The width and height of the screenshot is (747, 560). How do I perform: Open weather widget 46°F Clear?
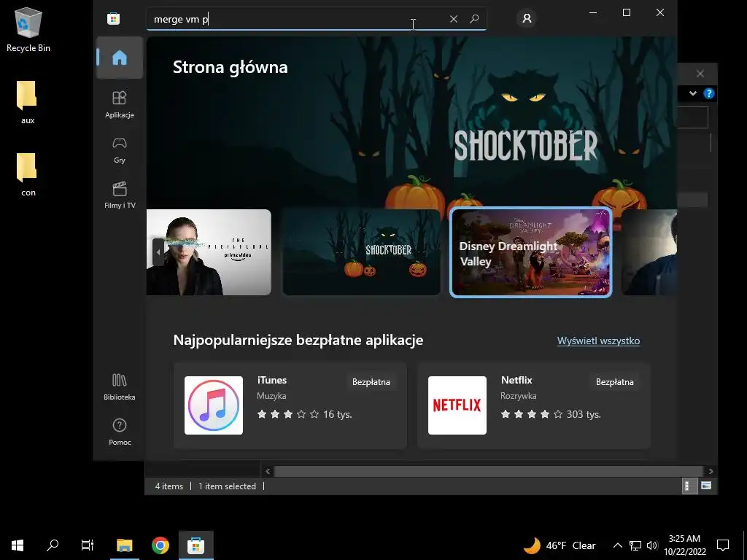tap(560, 545)
